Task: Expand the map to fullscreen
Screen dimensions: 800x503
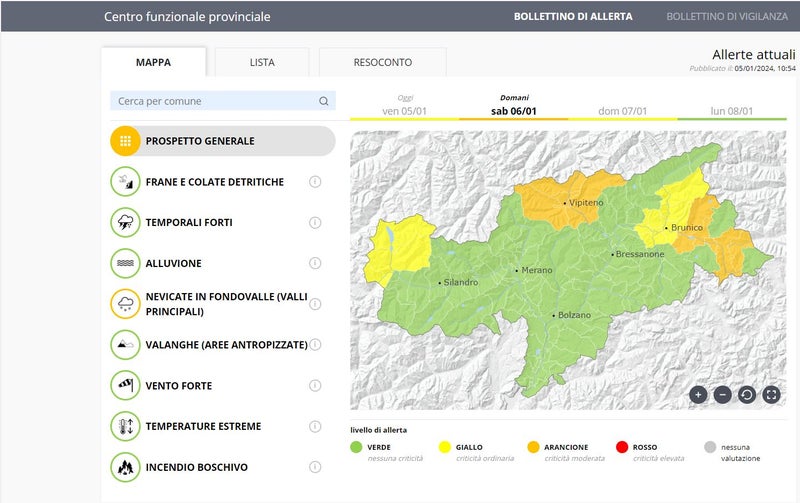Action: coord(771,394)
